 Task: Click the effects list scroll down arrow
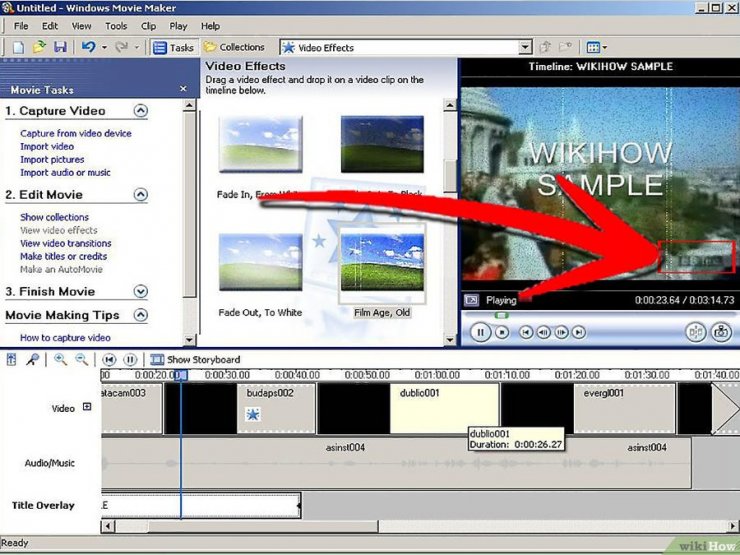pos(450,339)
